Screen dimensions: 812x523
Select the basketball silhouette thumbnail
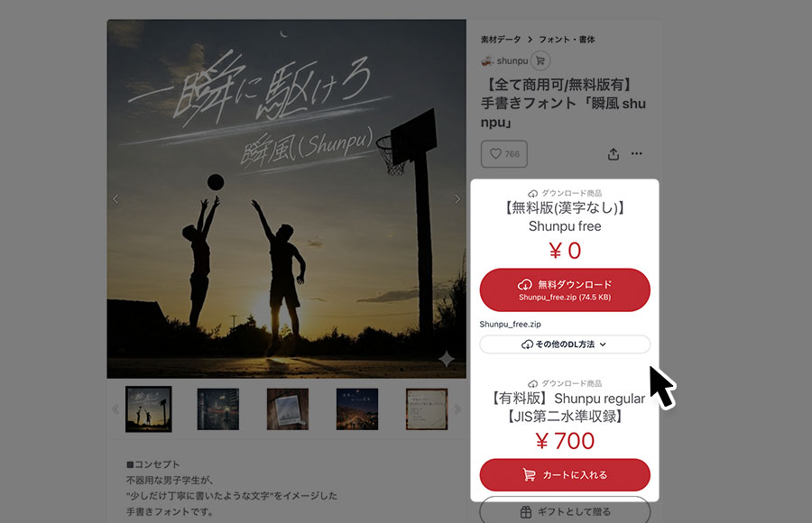click(149, 409)
